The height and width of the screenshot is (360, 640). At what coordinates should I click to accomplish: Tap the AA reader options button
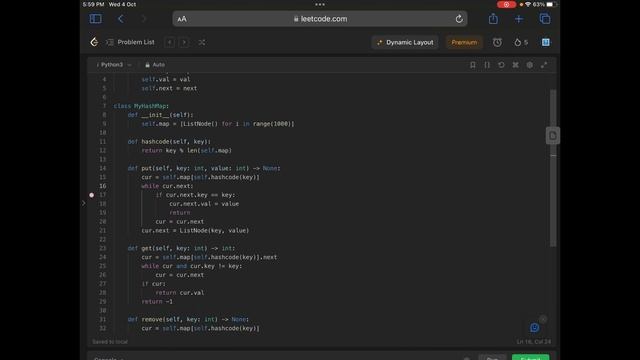(x=182, y=19)
